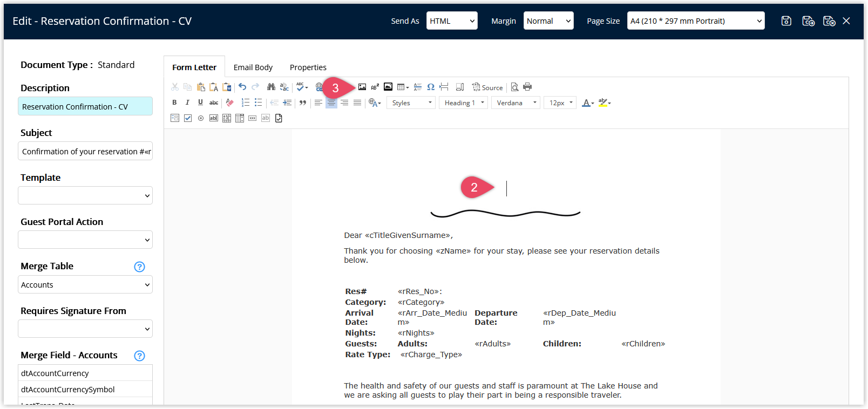868x409 pixels.
Task: Decrease the indent
Action: 274,103
